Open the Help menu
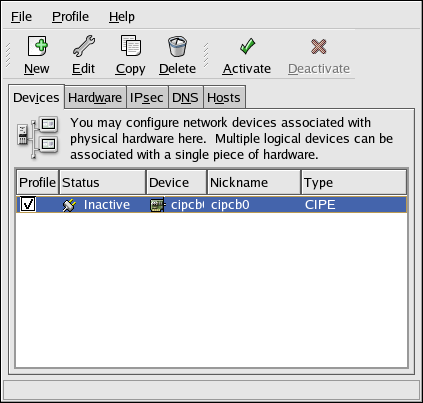Image resolution: width=423 pixels, height=403 pixels. [122, 17]
